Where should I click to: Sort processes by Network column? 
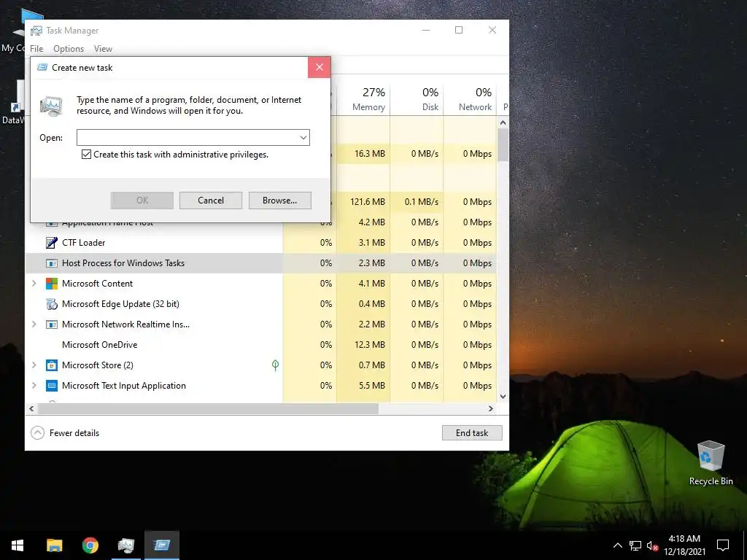coord(470,99)
